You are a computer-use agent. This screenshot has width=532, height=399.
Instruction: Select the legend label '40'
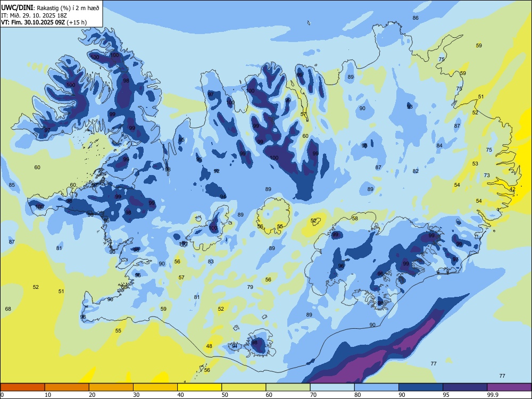click(180, 395)
